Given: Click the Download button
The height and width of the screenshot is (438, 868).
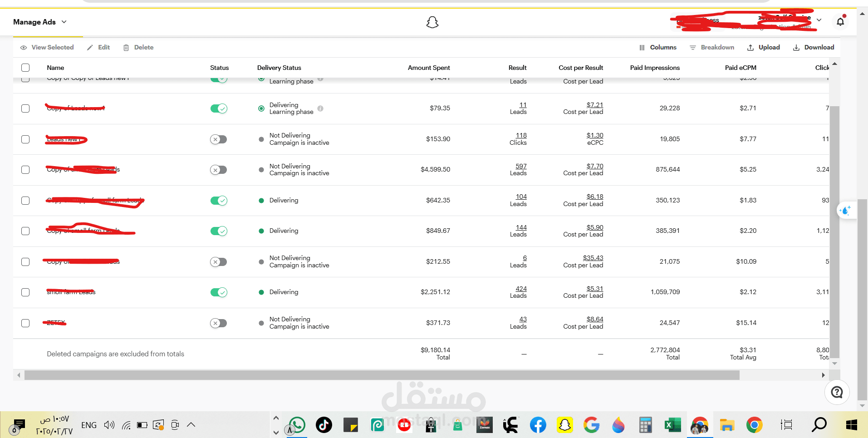Looking at the screenshot, I should [814, 47].
